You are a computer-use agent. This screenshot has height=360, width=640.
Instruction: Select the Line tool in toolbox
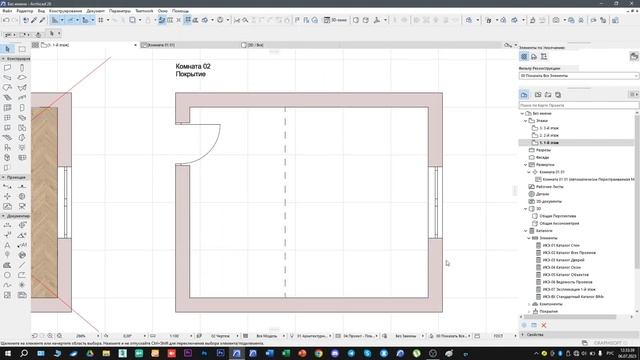22,265
